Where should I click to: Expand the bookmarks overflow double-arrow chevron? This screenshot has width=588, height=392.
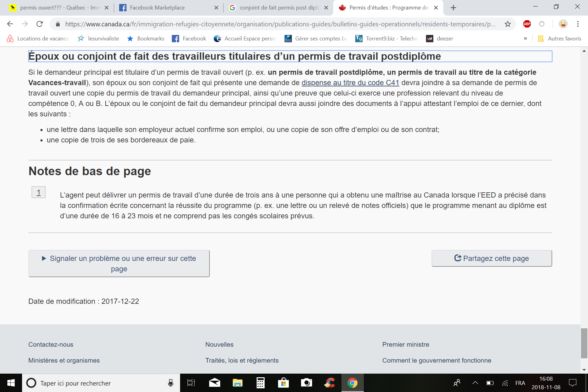point(526,38)
